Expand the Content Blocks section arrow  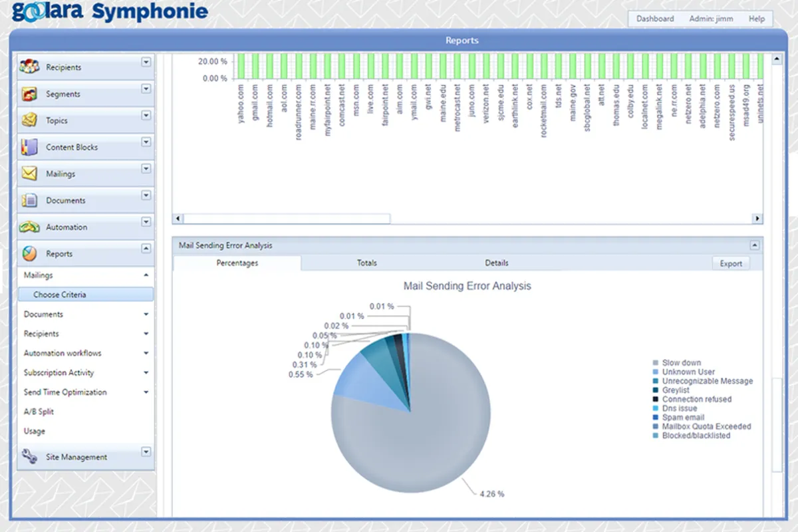click(146, 142)
